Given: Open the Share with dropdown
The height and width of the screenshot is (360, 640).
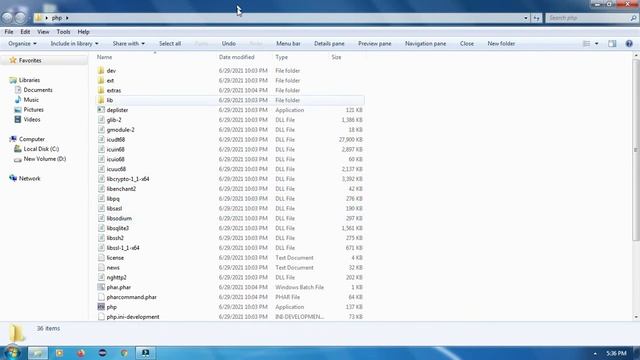Looking at the screenshot, I should click(129, 43).
